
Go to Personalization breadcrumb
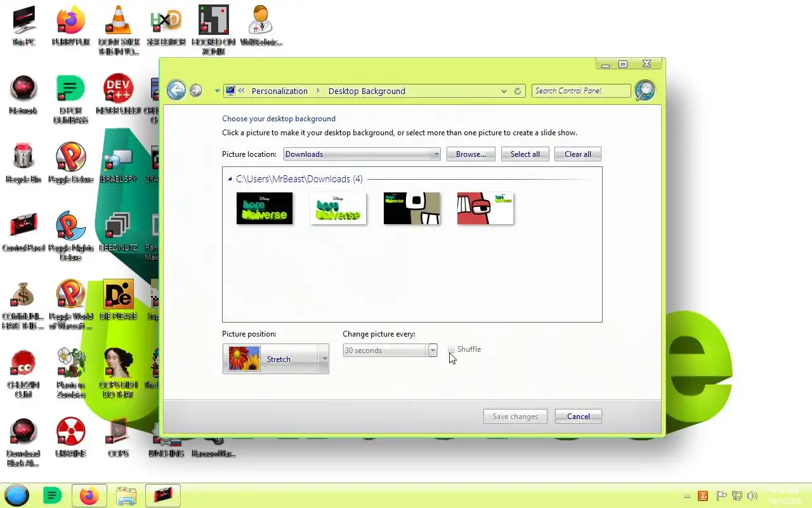point(279,91)
